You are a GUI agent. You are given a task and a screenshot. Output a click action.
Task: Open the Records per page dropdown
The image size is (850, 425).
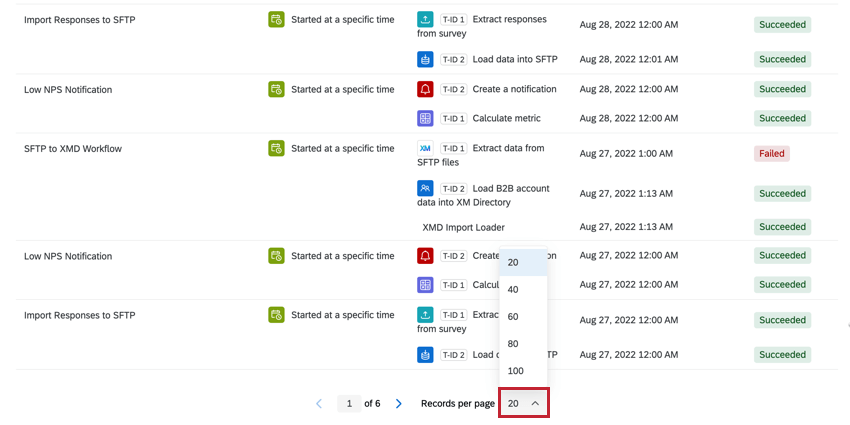tap(523, 404)
